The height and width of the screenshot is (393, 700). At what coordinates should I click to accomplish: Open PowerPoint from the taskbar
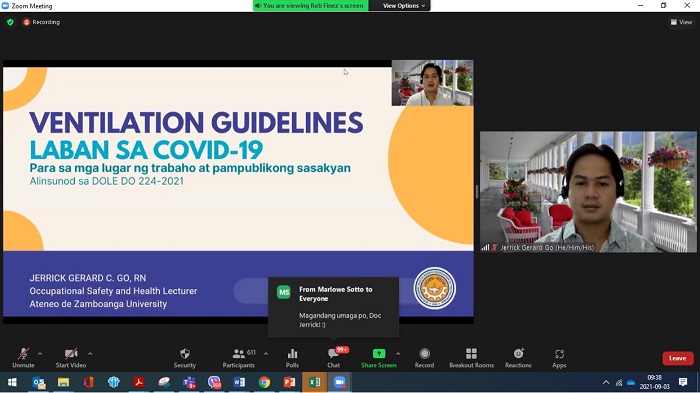(x=289, y=382)
